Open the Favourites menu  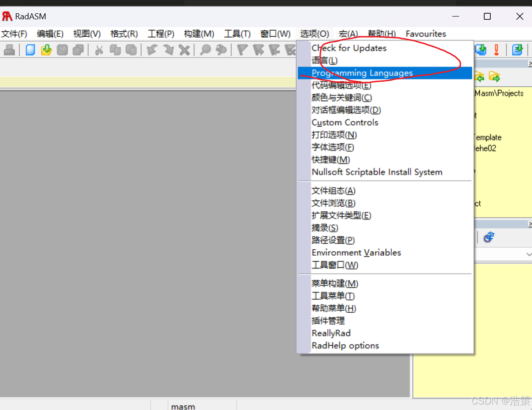[x=426, y=34]
